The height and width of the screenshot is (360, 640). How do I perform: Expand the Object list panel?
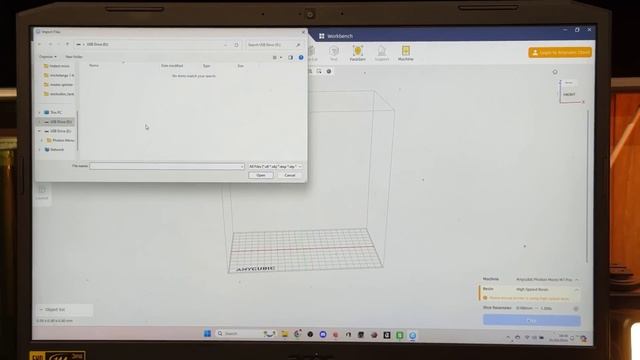click(64, 310)
